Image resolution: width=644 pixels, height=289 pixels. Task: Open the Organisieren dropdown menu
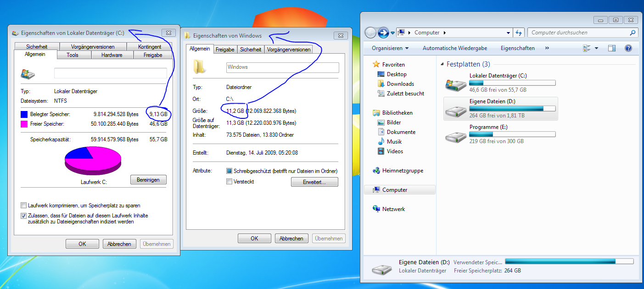pyautogui.click(x=390, y=48)
